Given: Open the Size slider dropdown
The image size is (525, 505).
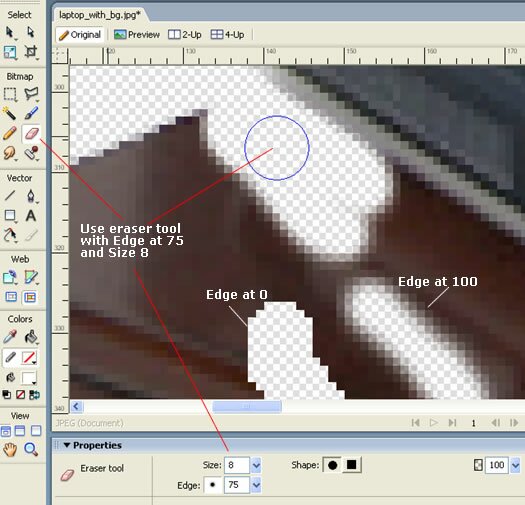Looking at the screenshot, I should pos(256,465).
